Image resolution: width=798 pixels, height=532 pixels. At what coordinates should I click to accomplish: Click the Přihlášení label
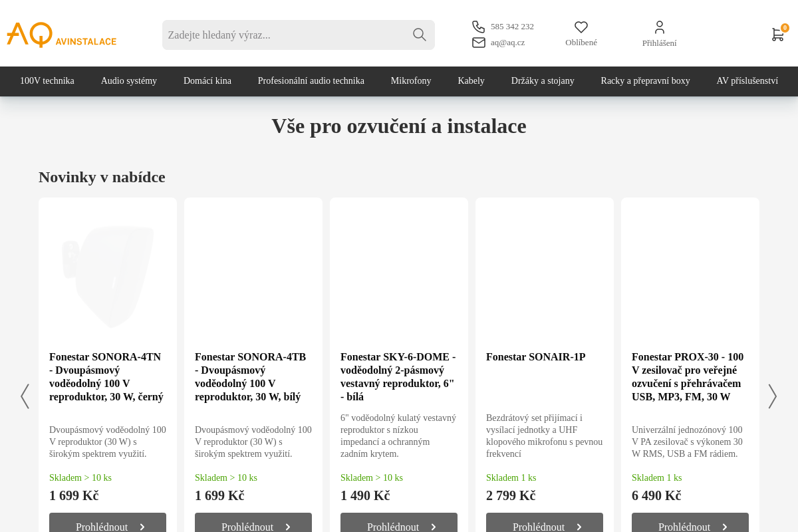660,43
